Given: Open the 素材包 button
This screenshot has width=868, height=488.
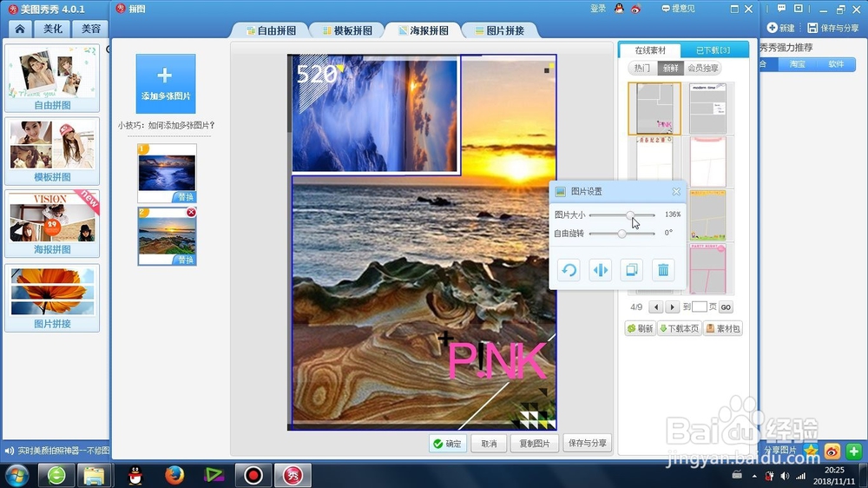Looking at the screenshot, I should pos(723,328).
